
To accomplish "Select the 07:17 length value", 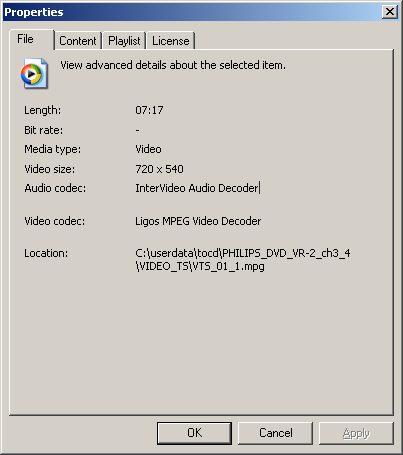I will (x=149, y=110).
